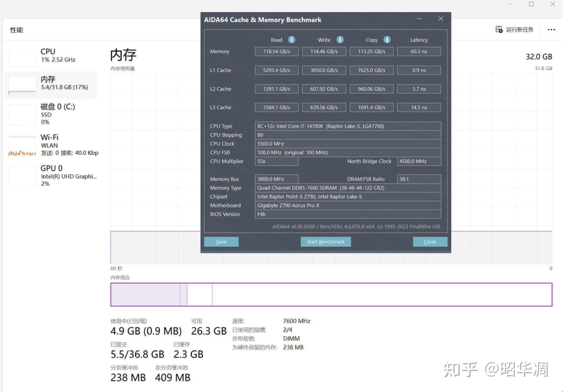
Task: Open the three-dots more options menu
Action: (551, 30)
